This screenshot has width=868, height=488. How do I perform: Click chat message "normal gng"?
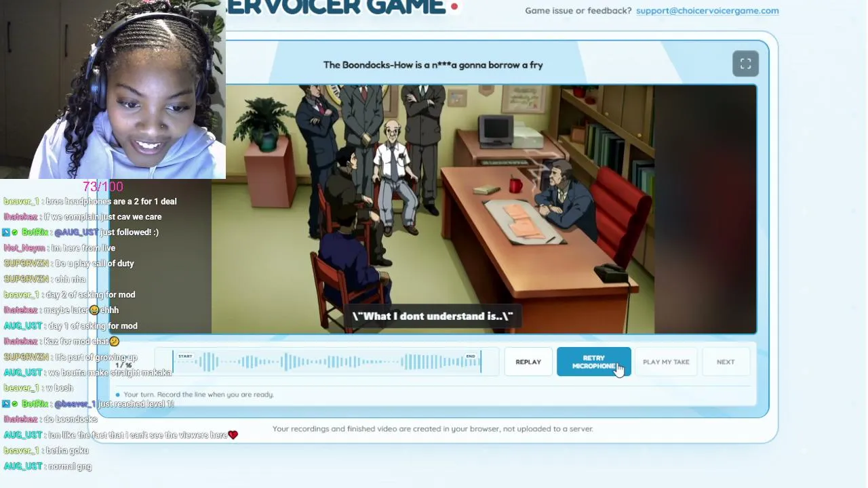click(70, 466)
